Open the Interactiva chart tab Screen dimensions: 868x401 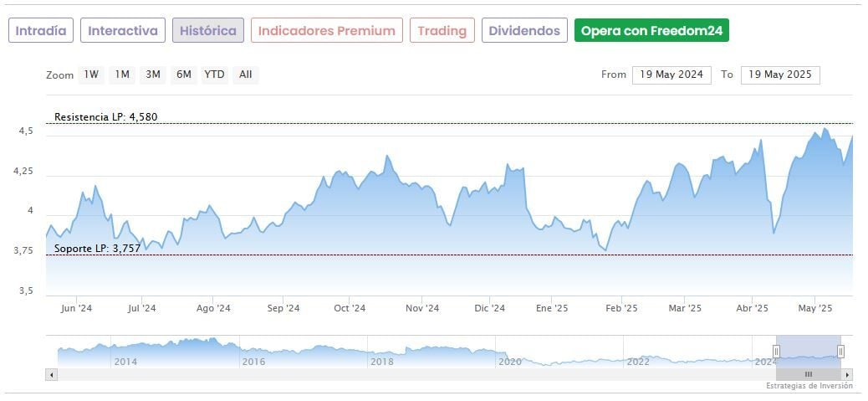pos(123,31)
